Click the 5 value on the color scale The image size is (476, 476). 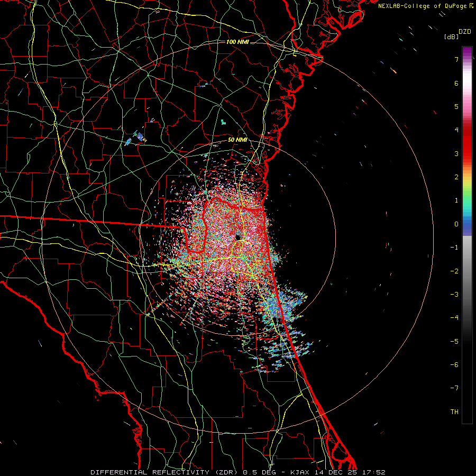click(x=456, y=106)
